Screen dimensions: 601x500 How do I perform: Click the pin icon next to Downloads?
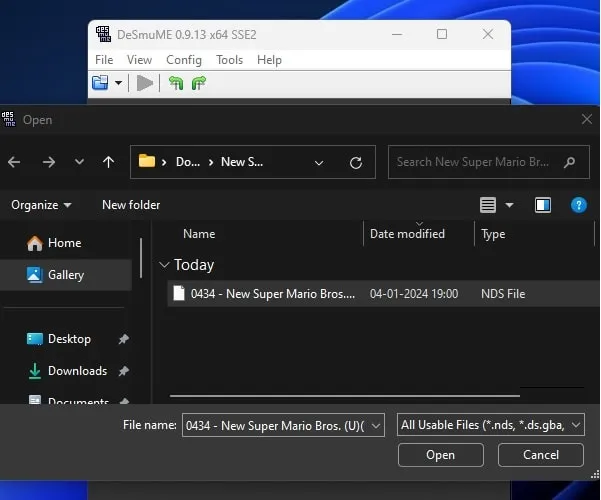coord(123,371)
